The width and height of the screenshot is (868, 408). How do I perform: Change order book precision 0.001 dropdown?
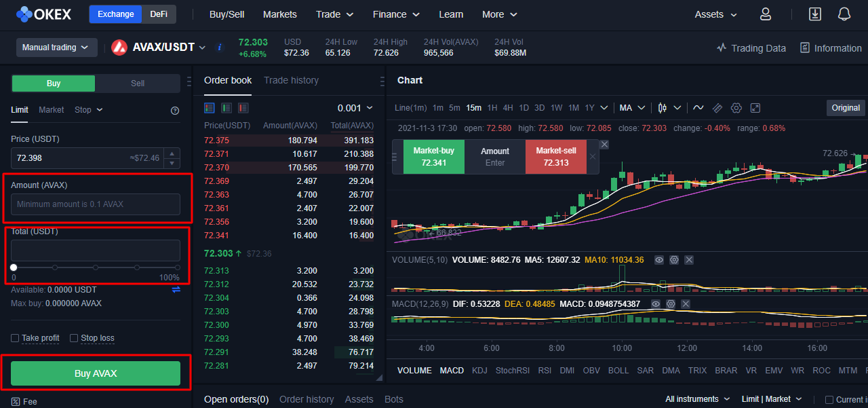[x=355, y=108]
